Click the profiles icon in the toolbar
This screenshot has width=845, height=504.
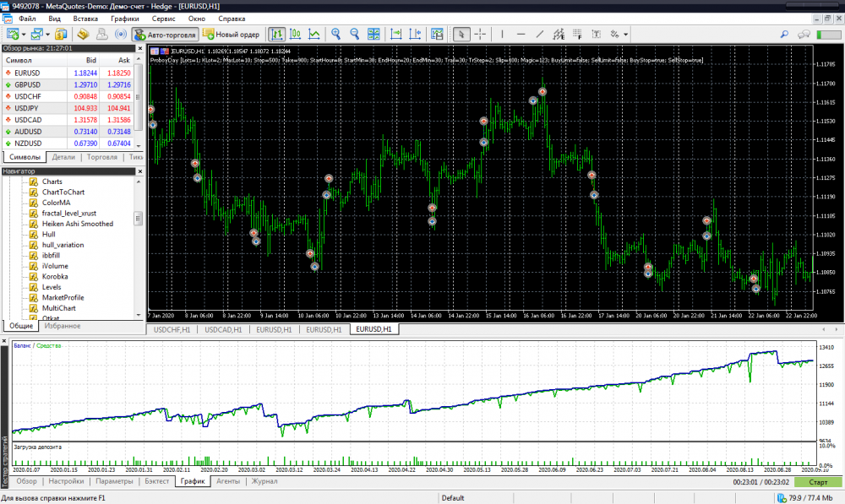(x=35, y=35)
